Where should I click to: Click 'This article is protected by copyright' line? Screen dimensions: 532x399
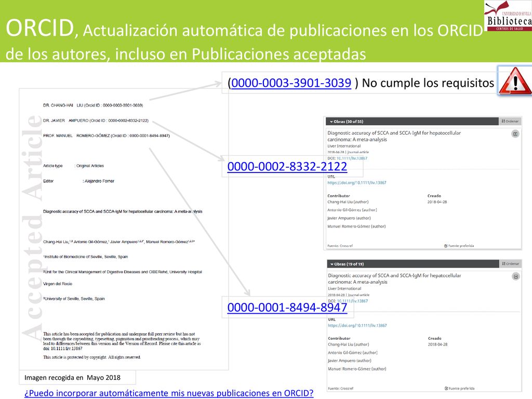click(x=91, y=357)
